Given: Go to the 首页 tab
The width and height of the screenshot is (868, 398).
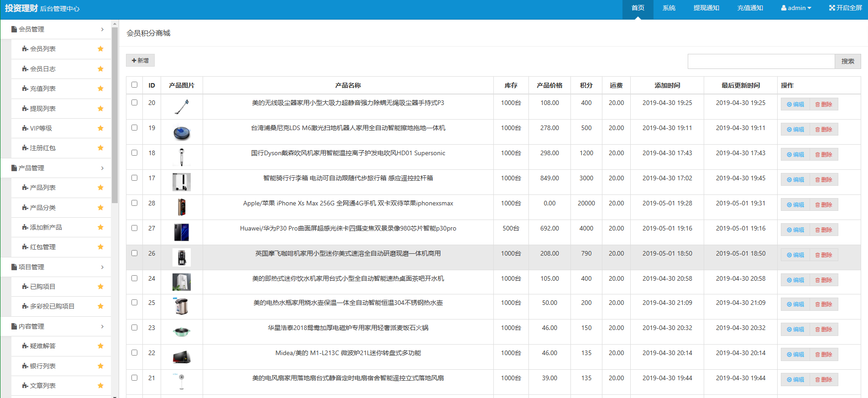Looking at the screenshot, I should [638, 8].
